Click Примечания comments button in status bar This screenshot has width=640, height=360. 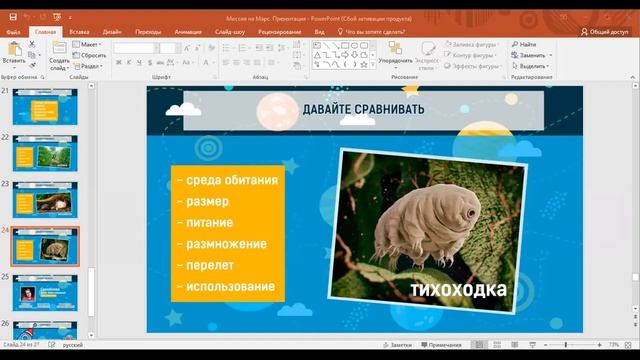tap(441, 345)
